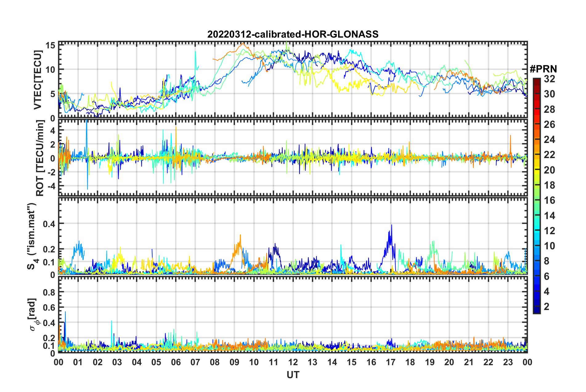Viewport: 586px width, 392px height.
Task: Click colorbar tick label 26
Action: coord(549,125)
